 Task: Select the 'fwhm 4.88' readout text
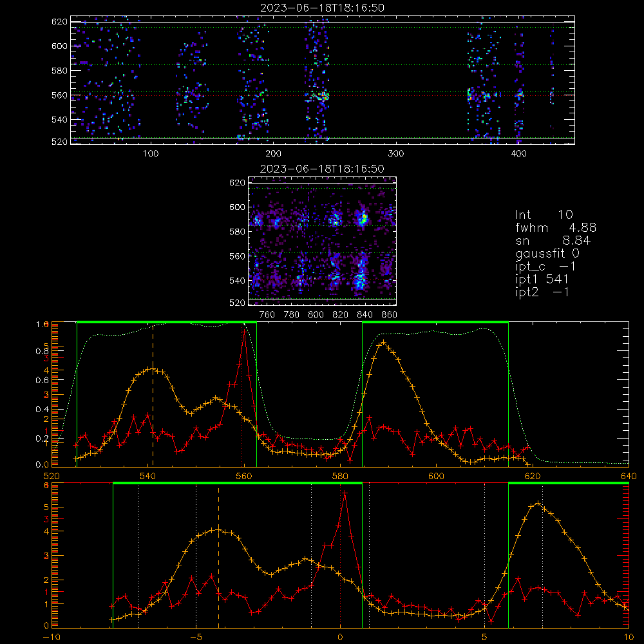[556, 227]
